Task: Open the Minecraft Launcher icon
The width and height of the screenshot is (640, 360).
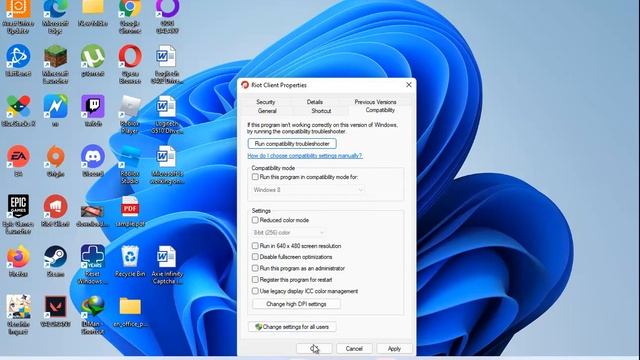Action: [56, 57]
